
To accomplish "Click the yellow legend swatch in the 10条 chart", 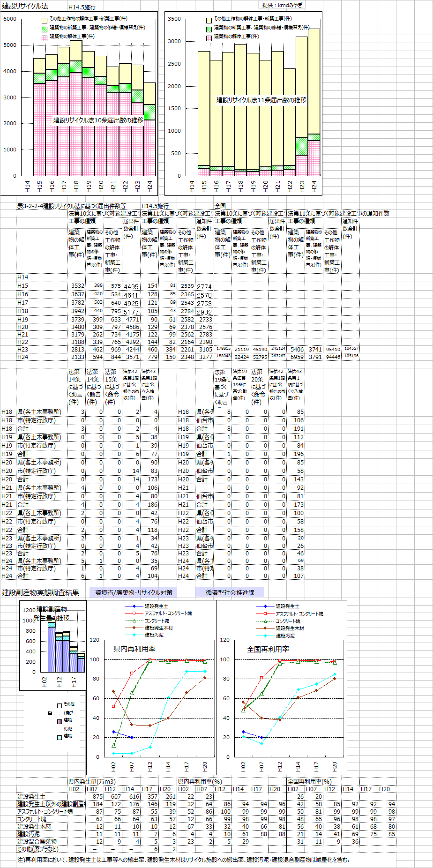I will [x=45, y=21].
